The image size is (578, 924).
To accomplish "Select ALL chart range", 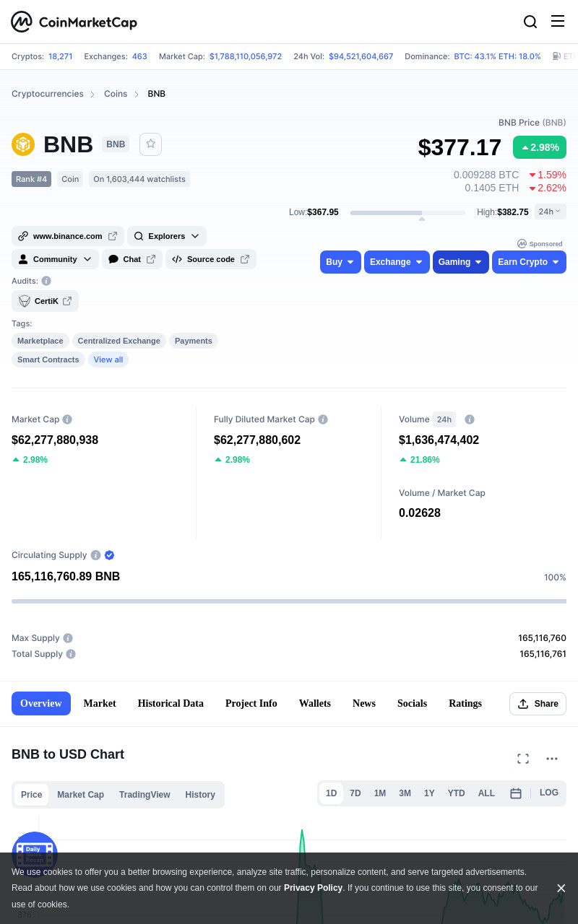I will [x=486, y=793].
